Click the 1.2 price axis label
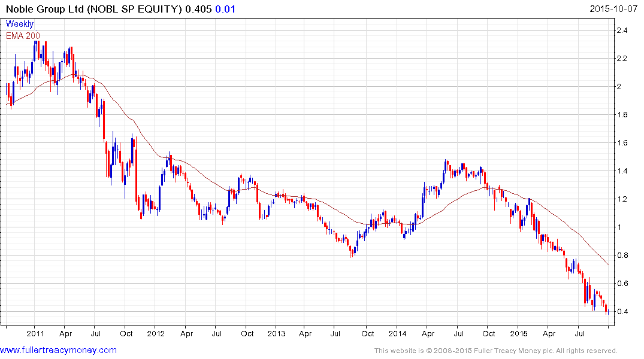 (x=622, y=199)
